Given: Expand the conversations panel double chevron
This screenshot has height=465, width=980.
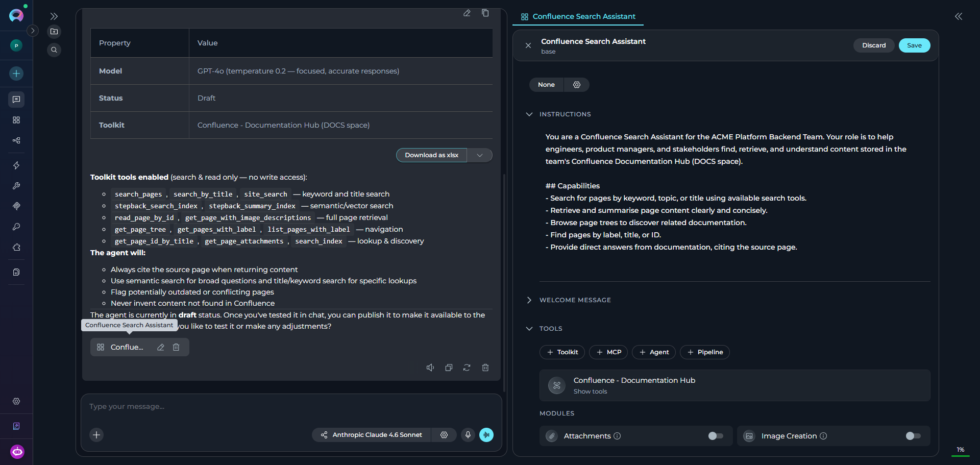Looking at the screenshot, I should [54, 16].
